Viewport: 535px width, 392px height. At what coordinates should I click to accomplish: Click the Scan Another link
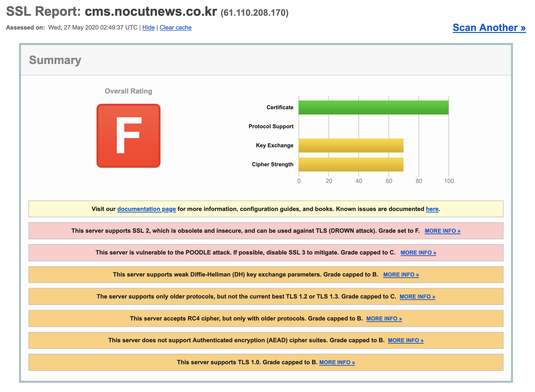tap(489, 27)
